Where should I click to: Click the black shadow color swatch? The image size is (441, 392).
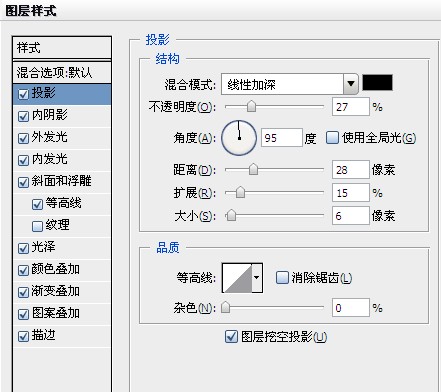377,83
